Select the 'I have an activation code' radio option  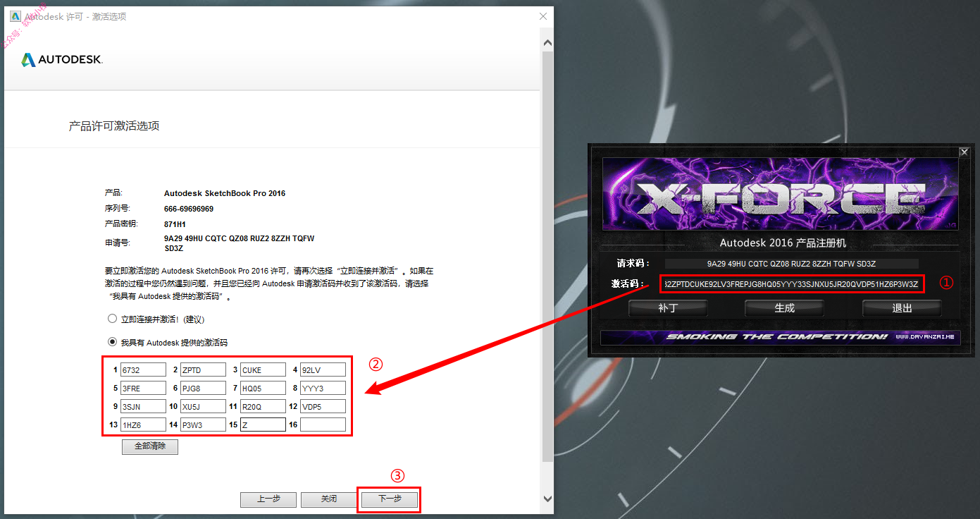(x=112, y=342)
